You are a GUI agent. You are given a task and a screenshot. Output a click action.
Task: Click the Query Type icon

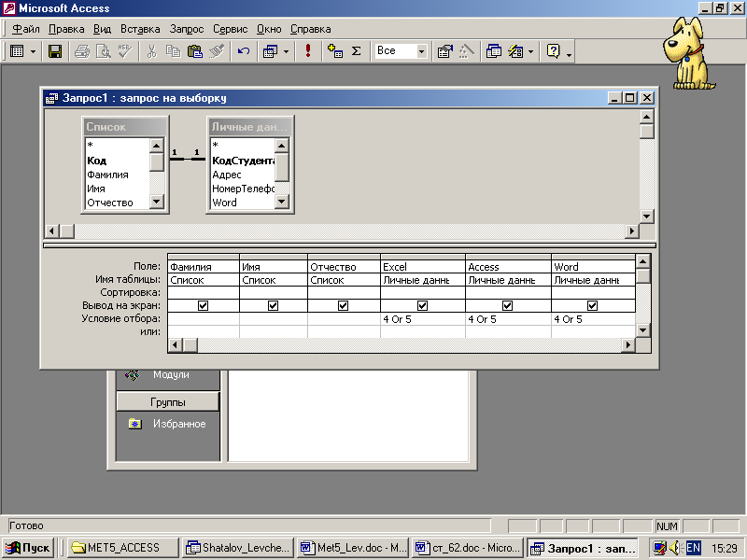270,51
